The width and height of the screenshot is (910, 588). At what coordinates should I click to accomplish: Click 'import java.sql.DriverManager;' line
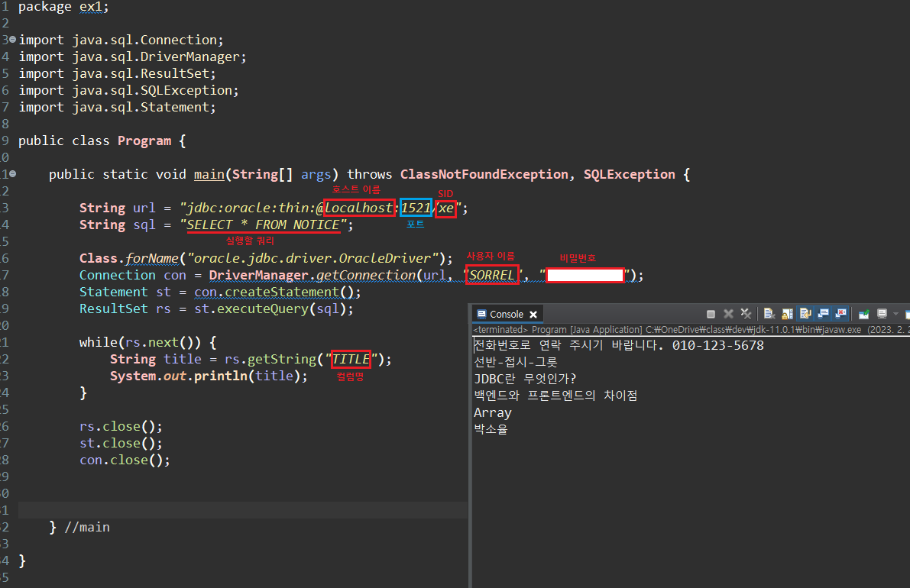[x=132, y=57]
